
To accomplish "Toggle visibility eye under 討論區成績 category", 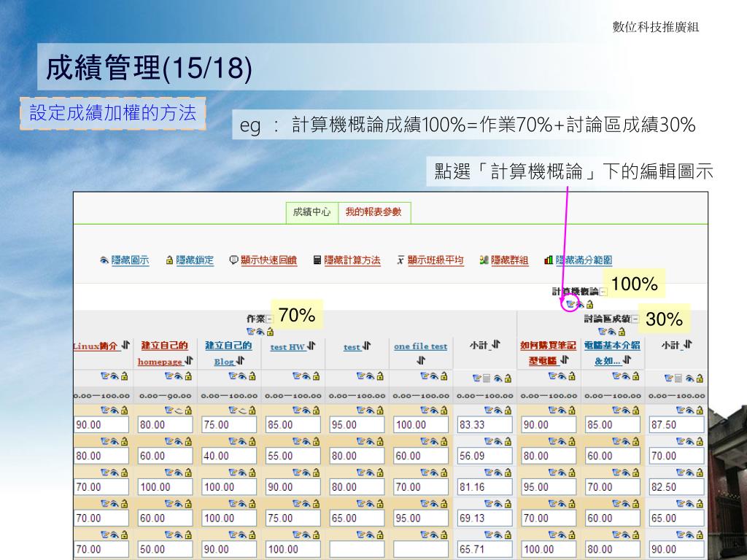I will pyautogui.click(x=612, y=332).
